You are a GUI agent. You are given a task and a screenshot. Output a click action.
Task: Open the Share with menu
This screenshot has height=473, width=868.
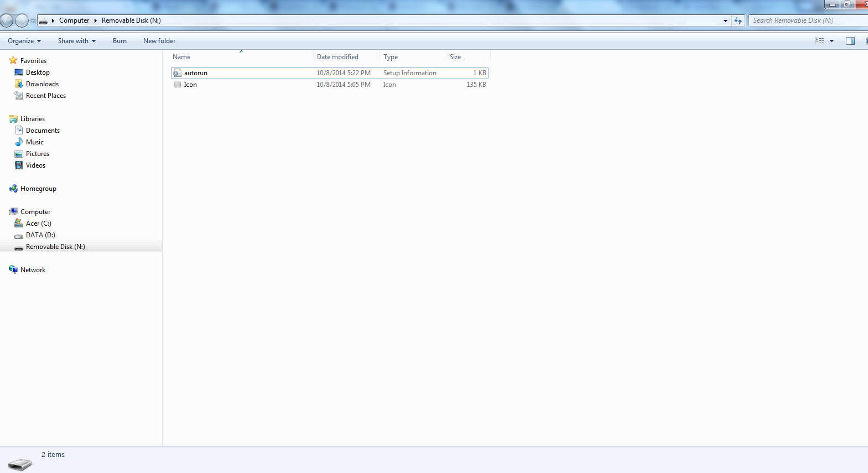coord(77,41)
